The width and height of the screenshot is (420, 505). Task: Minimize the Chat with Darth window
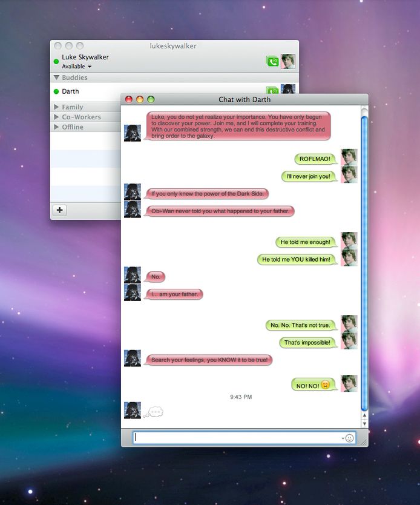coord(140,99)
